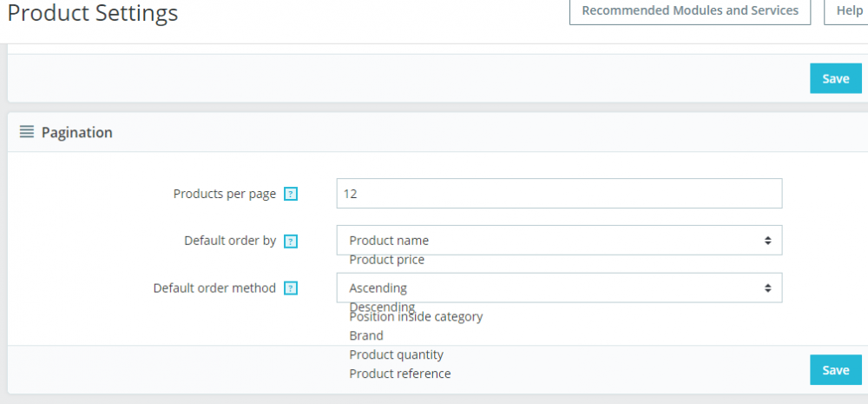The height and width of the screenshot is (404, 868).
Task: Choose the Product reference option
Action: point(399,374)
